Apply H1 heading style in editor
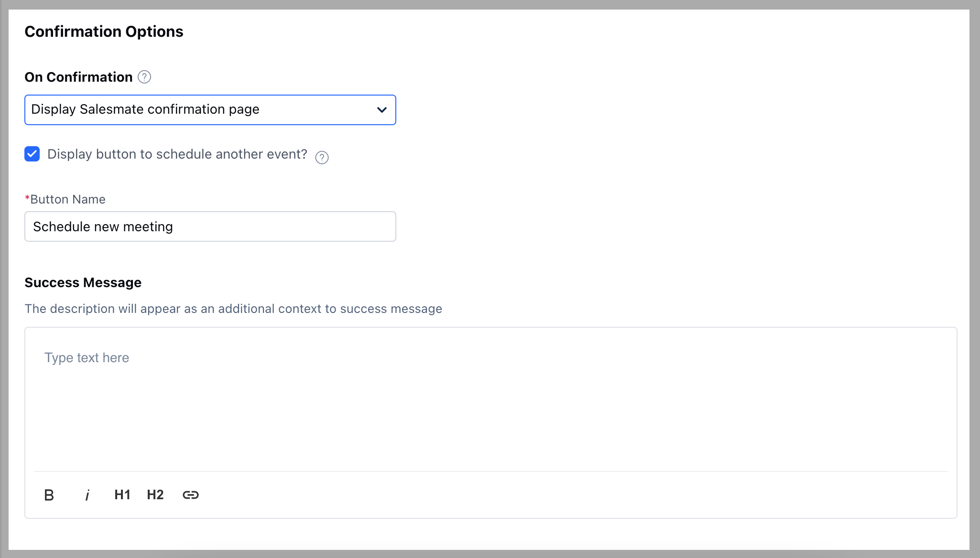This screenshot has width=980, height=558. [x=122, y=495]
